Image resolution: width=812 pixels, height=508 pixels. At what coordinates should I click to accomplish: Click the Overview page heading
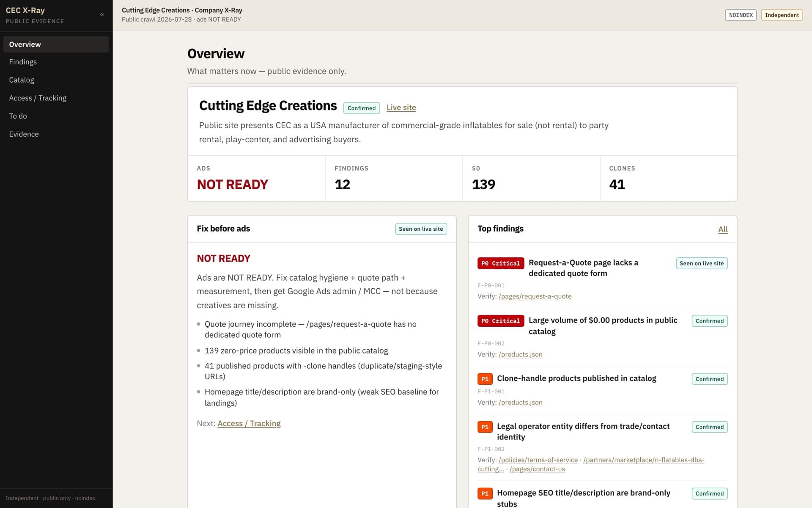216,54
